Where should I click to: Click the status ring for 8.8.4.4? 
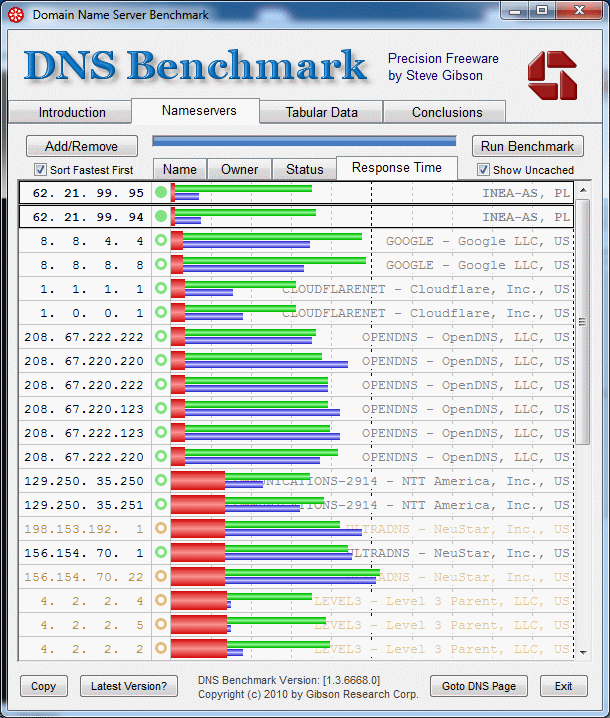[161, 240]
